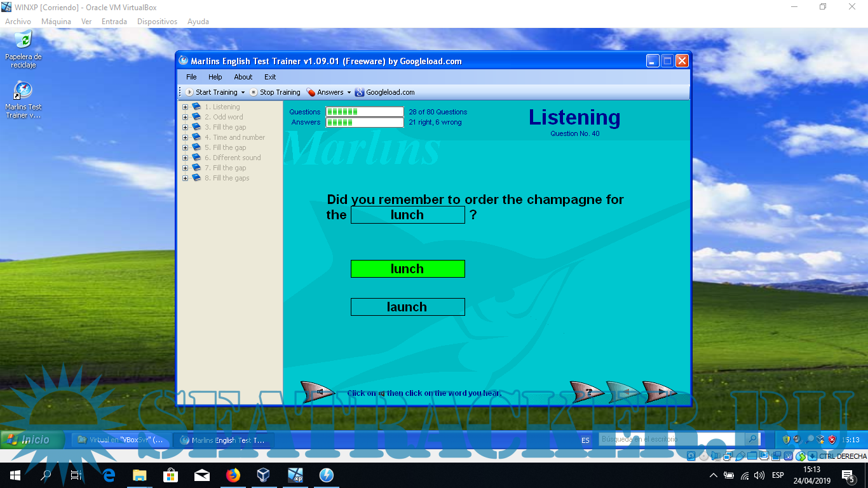
Task: Open Firefox from the Windows taskbar
Action: coord(233,475)
